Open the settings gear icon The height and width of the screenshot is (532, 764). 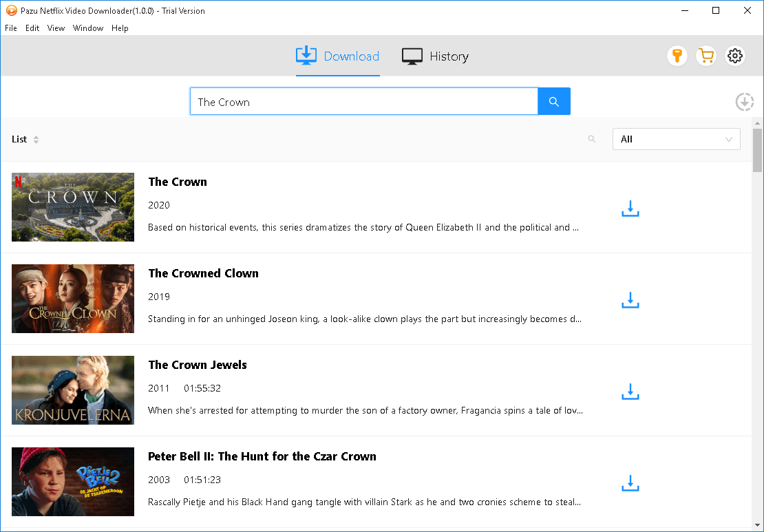click(x=735, y=56)
